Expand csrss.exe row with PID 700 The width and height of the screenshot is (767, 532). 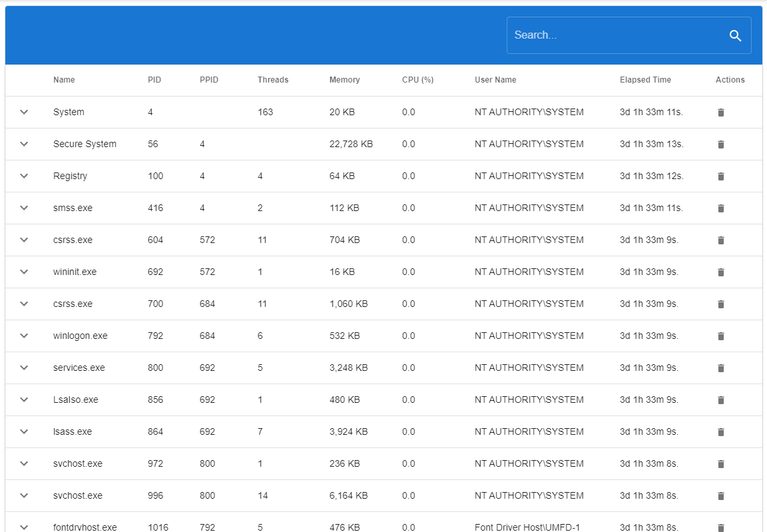click(x=23, y=304)
